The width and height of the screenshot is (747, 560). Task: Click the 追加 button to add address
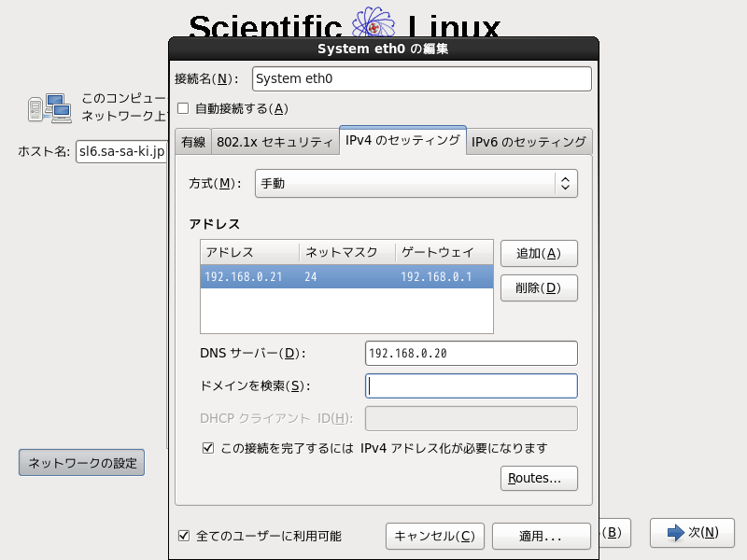[539, 253]
